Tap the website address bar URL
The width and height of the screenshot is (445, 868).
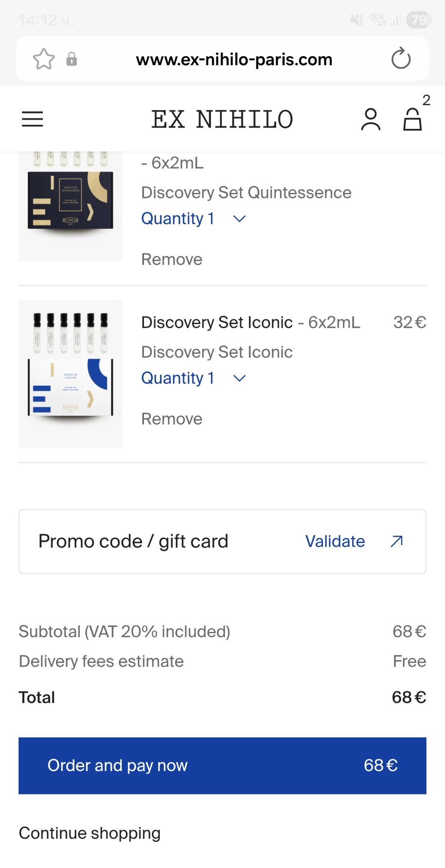(x=234, y=59)
